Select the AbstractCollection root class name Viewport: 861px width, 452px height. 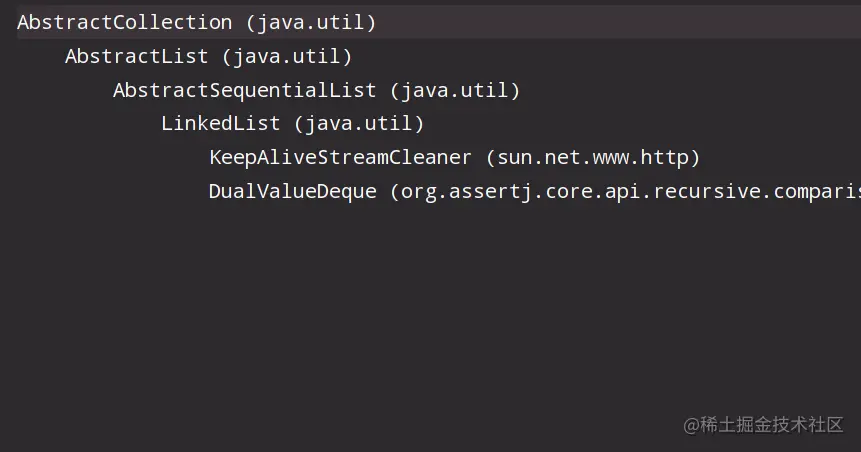(124, 22)
